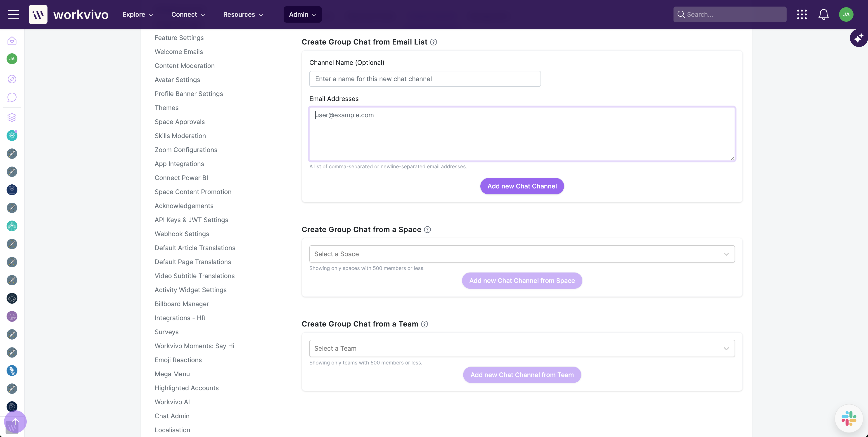Open Billboard Manager
This screenshot has width=868, height=437.
(x=182, y=304)
